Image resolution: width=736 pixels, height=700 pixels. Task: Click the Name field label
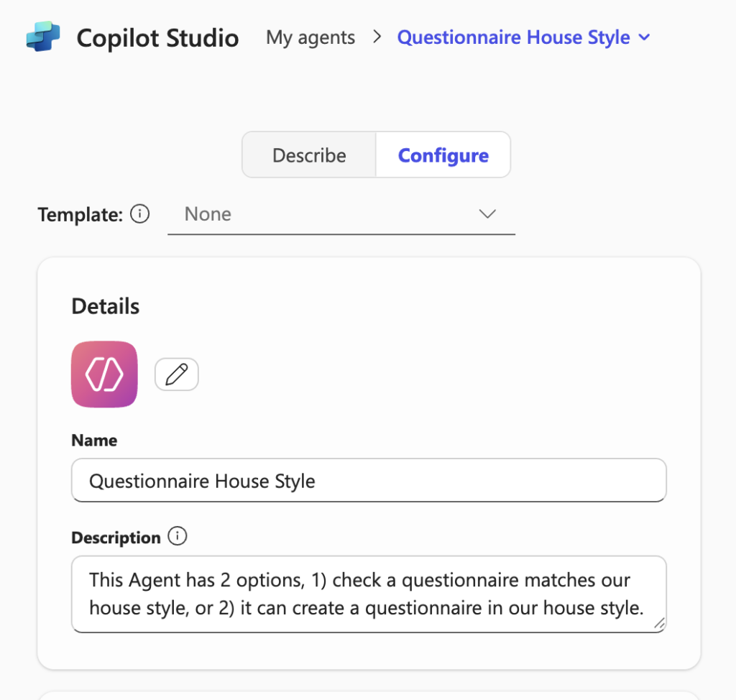point(94,441)
